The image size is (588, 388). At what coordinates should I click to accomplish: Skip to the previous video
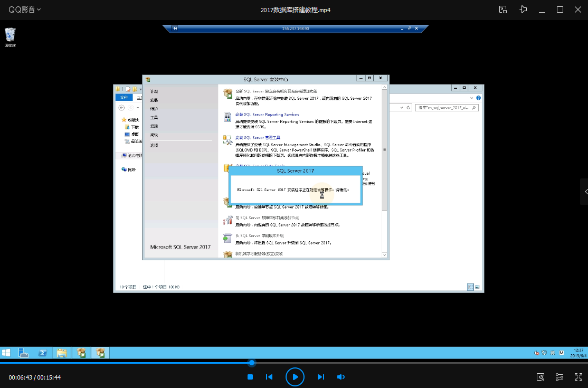click(269, 377)
